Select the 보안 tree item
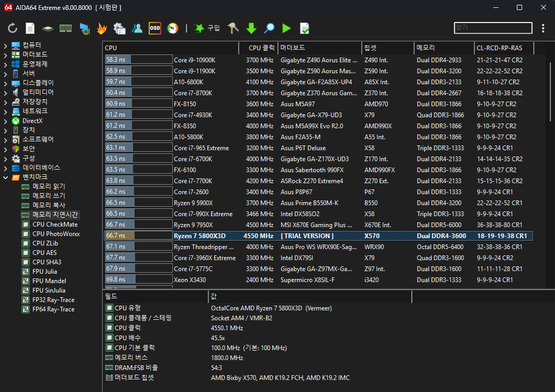Screen dimensions: 555x392 (29, 149)
